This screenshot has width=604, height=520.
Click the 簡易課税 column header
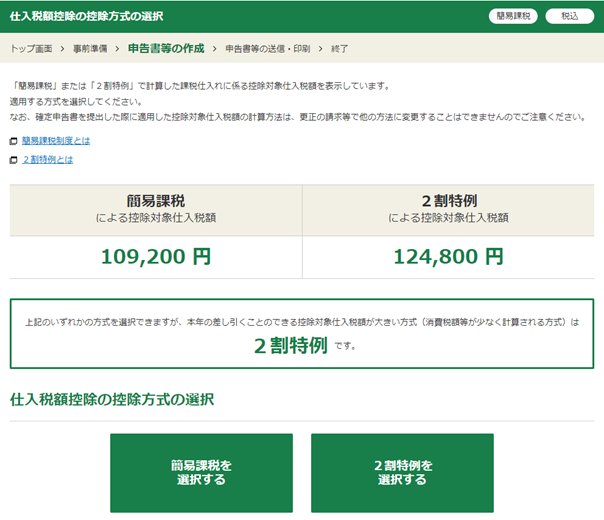coord(156,210)
